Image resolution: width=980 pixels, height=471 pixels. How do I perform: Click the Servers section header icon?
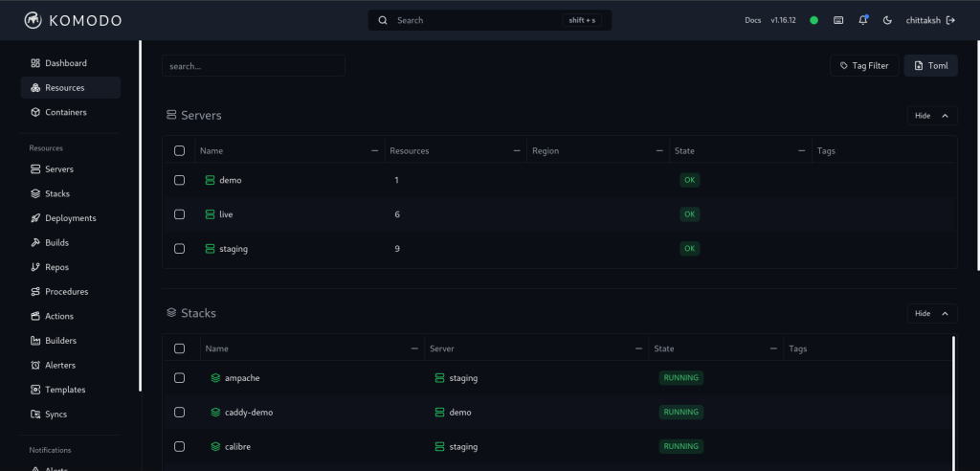[171, 115]
